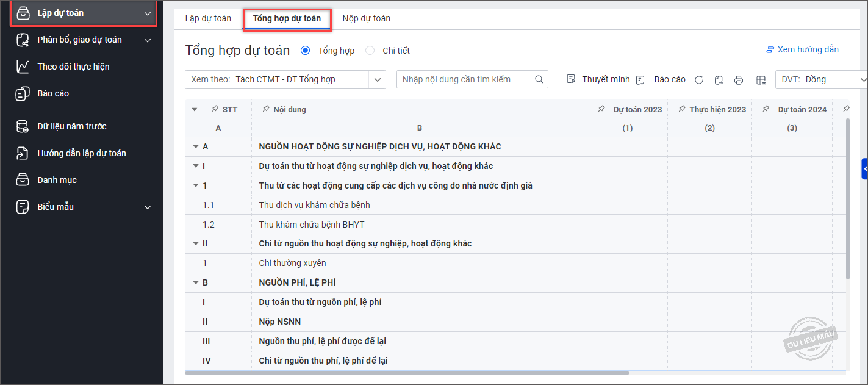The height and width of the screenshot is (385, 868).
Task: Pin the Thực hiện 2023 column
Action: pyautogui.click(x=681, y=109)
